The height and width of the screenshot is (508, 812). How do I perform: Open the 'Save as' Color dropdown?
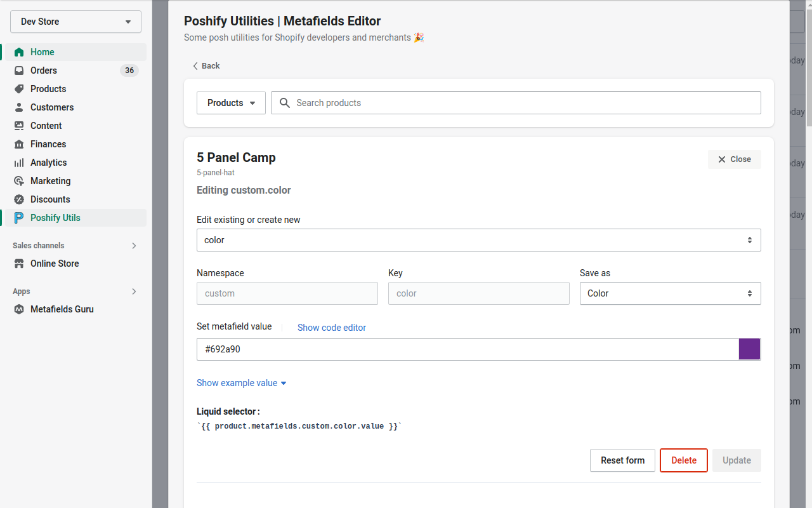pyautogui.click(x=670, y=293)
